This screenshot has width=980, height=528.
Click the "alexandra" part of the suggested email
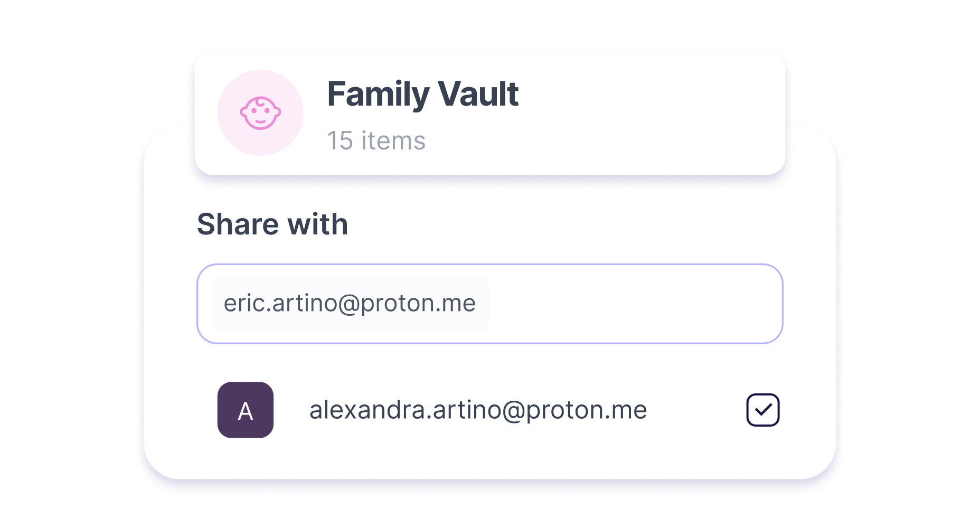click(367, 410)
